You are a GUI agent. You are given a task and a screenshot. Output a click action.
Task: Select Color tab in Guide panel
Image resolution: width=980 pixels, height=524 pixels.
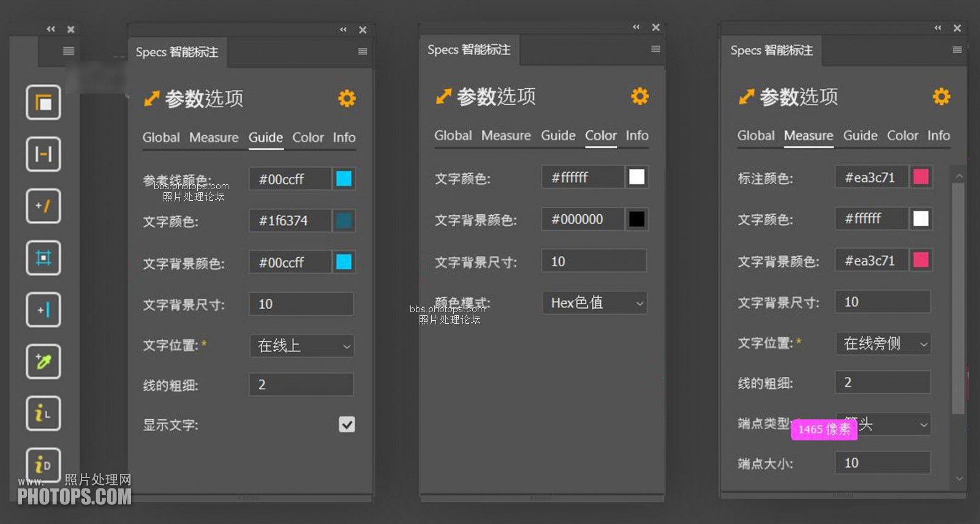[308, 137]
